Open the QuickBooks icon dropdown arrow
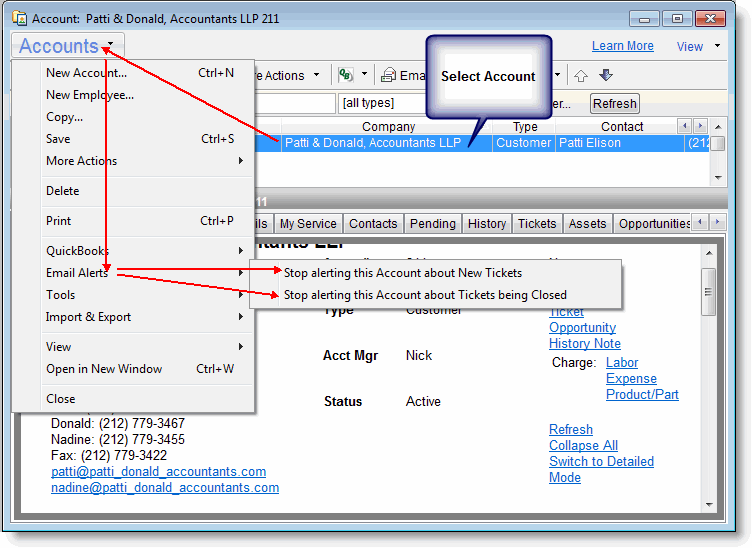 pos(365,75)
